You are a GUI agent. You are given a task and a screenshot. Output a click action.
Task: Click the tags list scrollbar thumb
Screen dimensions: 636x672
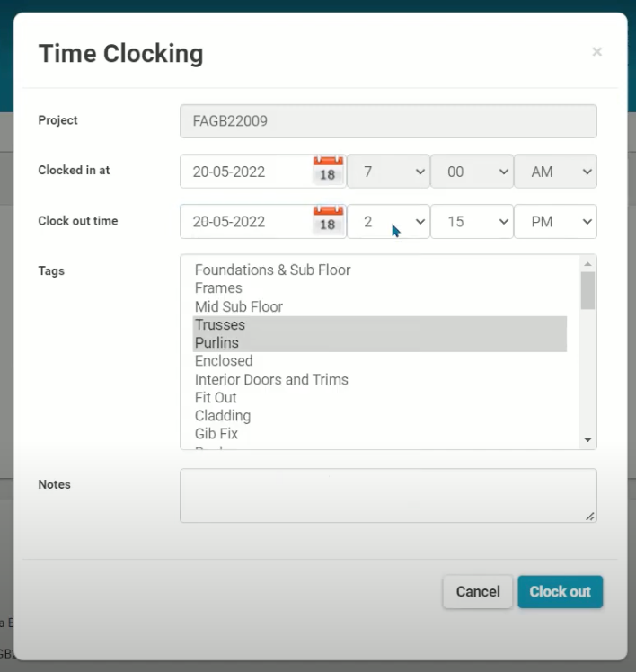(x=587, y=291)
